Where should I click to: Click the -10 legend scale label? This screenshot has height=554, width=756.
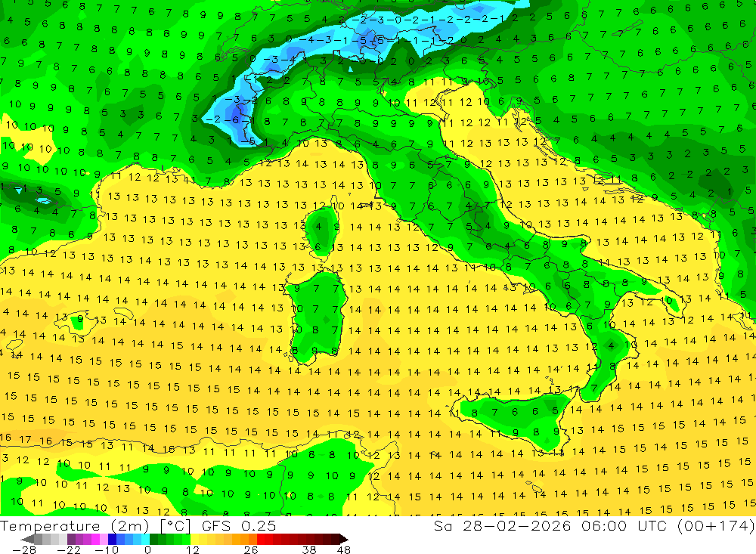point(107,549)
